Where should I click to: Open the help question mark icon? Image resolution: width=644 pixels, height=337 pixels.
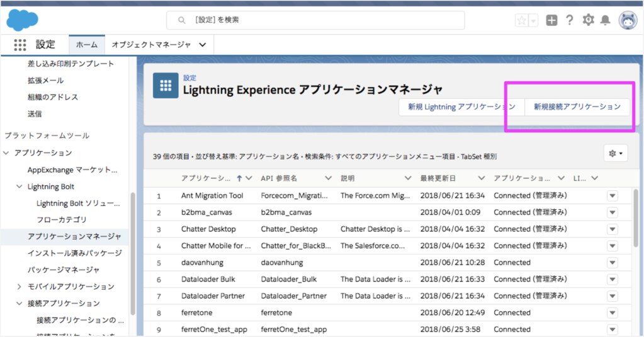coord(569,20)
